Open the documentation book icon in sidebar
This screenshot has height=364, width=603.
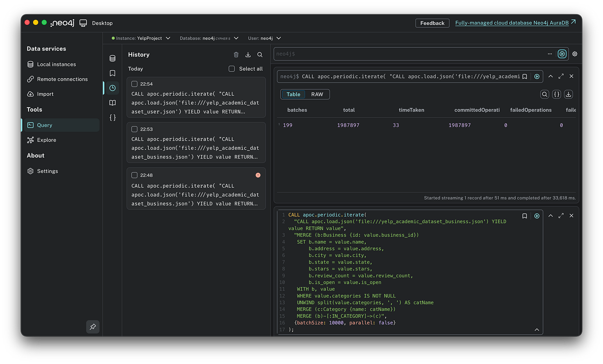click(x=112, y=103)
